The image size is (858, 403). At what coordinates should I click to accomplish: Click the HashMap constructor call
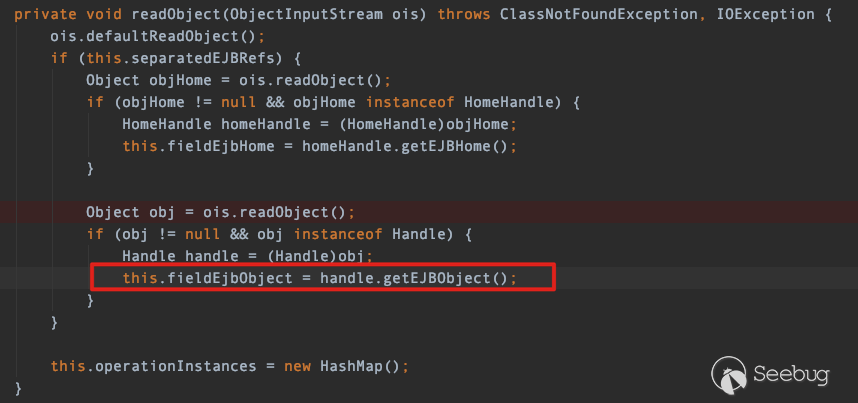coord(351,365)
